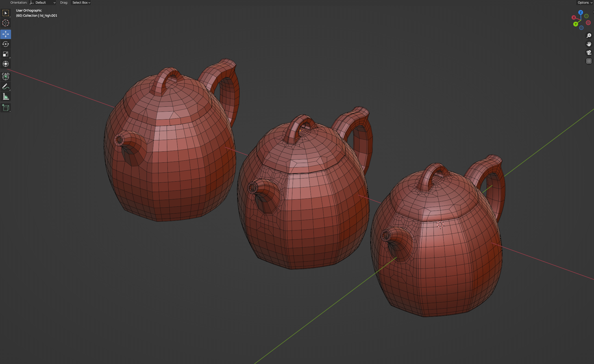Viewport: 594px width, 364px height.
Task: Select the Measure ruler tool
Action: click(x=6, y=97)
